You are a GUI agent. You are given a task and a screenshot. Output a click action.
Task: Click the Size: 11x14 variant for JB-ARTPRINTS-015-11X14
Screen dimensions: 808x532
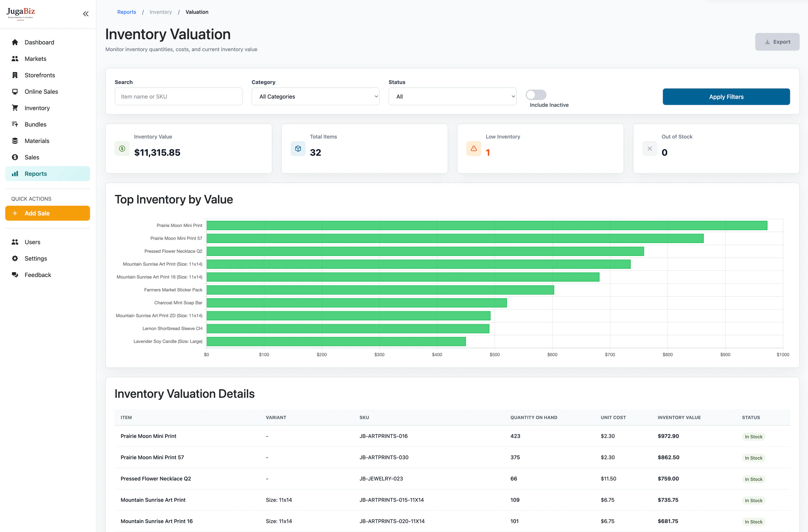coord(279,500)
